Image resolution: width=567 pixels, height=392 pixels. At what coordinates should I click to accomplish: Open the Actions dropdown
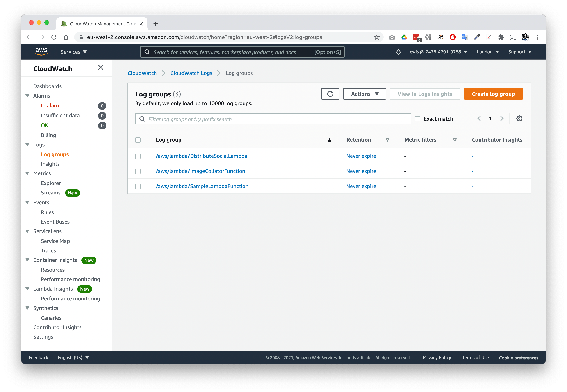tap(364, 94)
